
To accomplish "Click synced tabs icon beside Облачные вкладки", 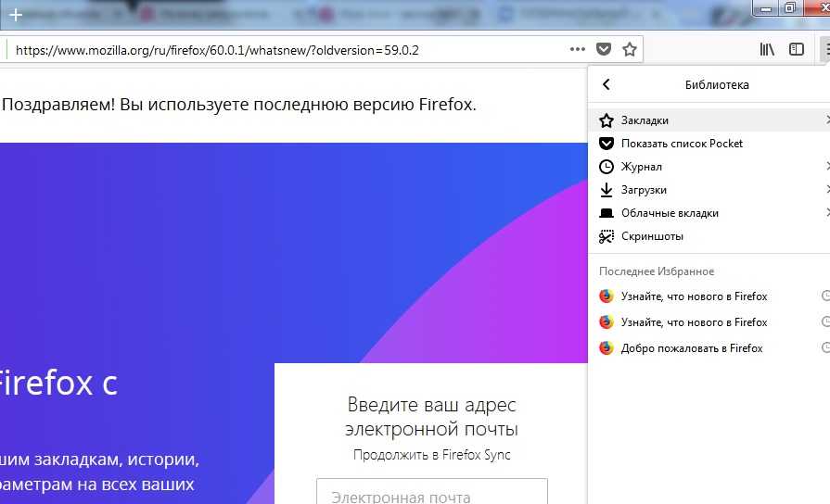I will (607, 213).
